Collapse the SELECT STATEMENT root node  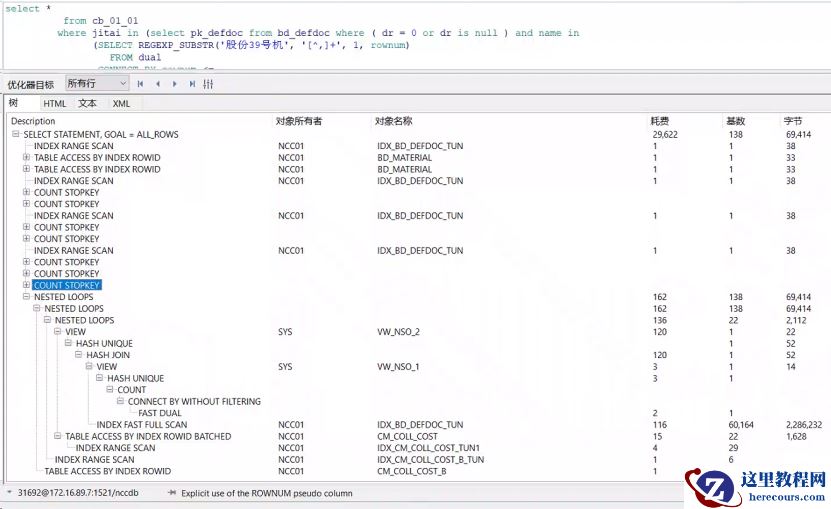tap(16, 134)
